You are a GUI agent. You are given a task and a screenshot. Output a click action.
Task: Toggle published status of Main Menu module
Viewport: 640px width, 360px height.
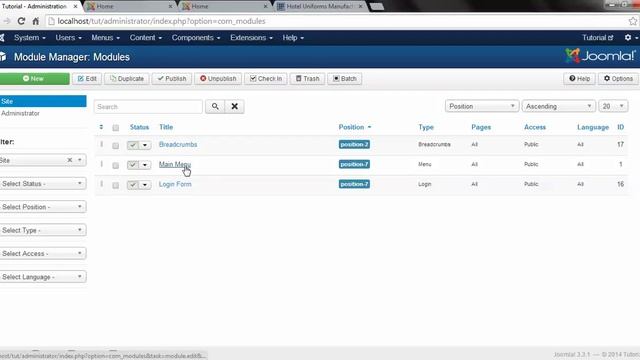pyautogui.click(x=133, y=164)
